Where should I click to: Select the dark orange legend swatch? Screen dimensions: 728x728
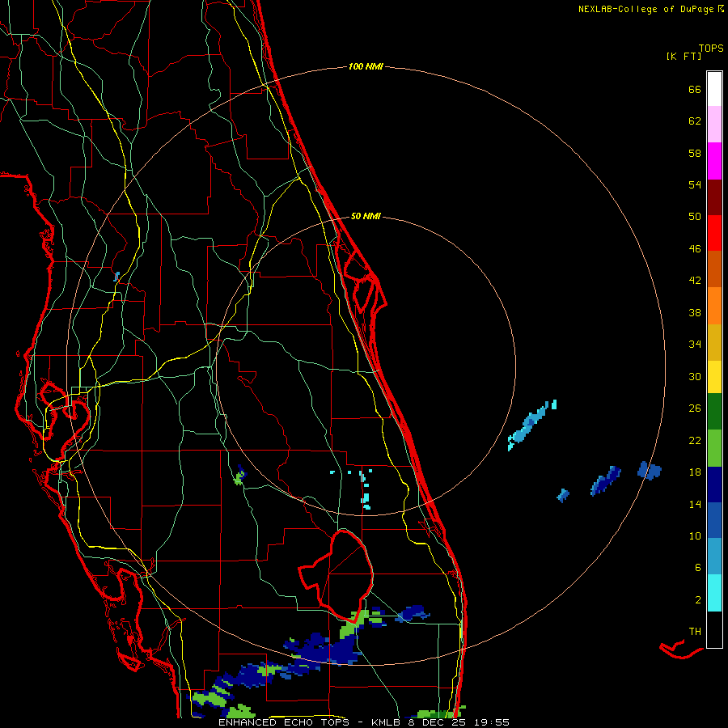pyautogui.click(x=714, y=269)
